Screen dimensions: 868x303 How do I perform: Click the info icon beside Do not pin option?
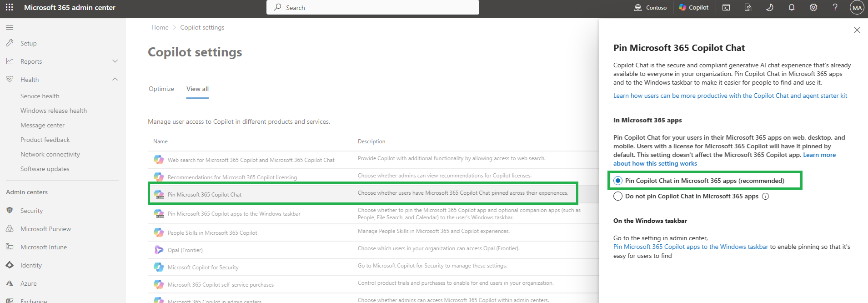(x=765, y=197)
